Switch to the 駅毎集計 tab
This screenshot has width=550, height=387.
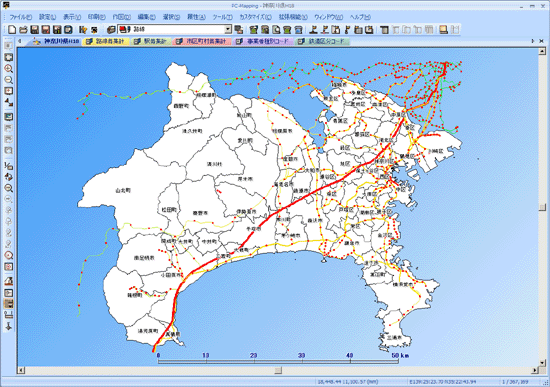[151, 41]
